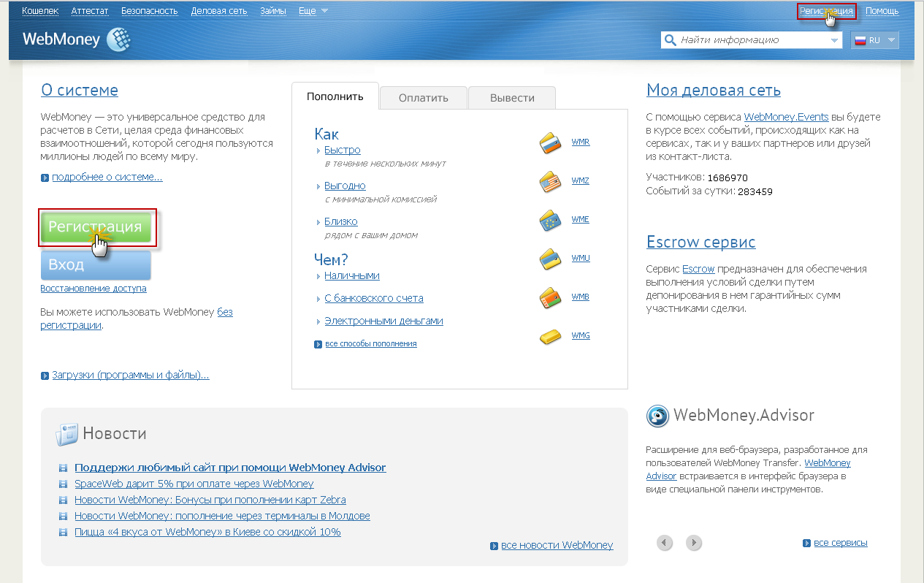924x583 pixels.
Task: Click the Найти информацию search field
Action: 752,40
